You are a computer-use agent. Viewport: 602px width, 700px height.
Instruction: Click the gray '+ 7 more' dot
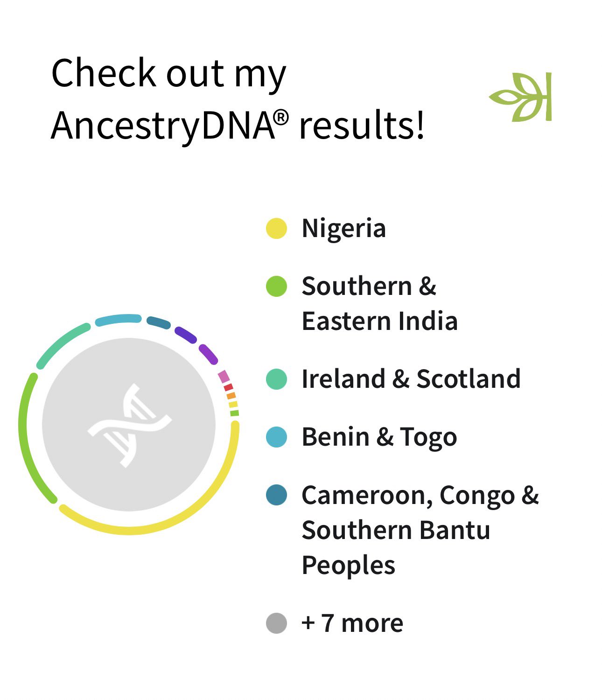[x=276, y=623]
